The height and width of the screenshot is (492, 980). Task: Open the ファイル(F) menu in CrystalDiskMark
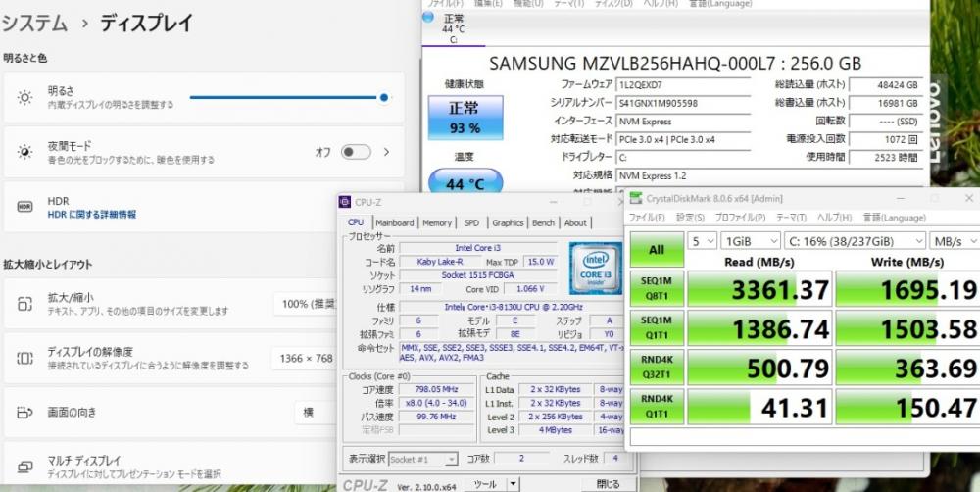click(647, 218)
